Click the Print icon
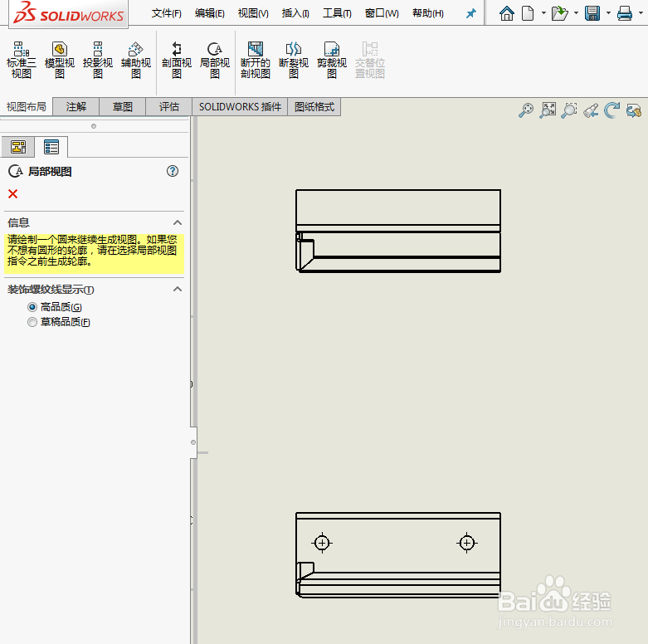Screen dimensions: 648x644 click(x=625, y=13)
